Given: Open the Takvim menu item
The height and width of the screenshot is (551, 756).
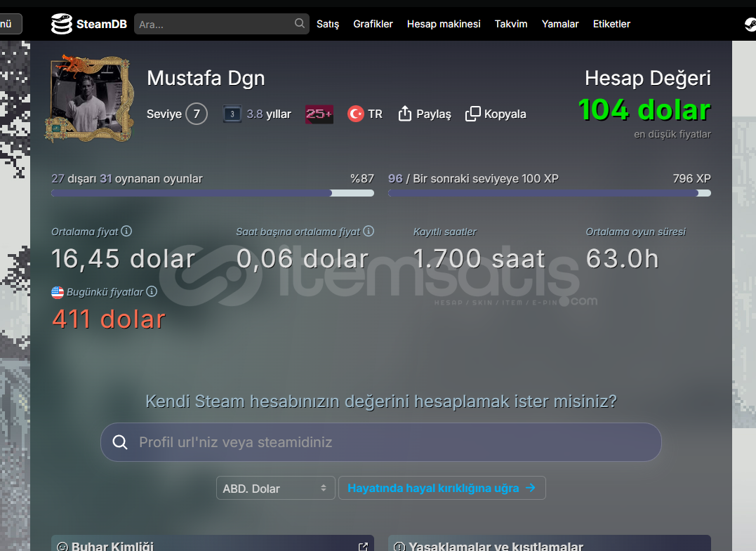Looking at the screenshot, I should (x=511, y=24).
